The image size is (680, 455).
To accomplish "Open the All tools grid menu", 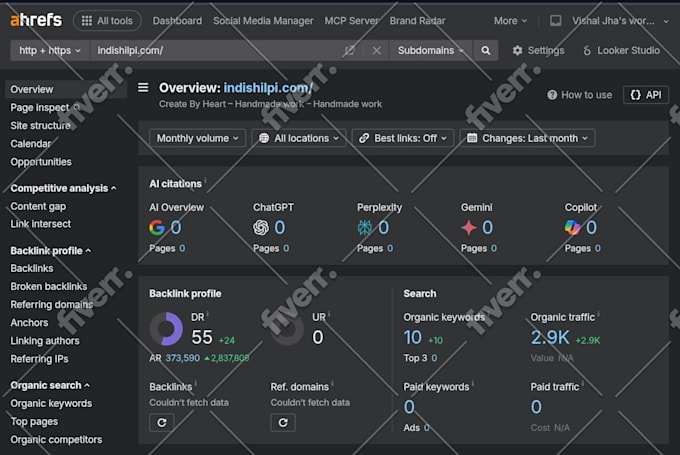I will point(107,21).
